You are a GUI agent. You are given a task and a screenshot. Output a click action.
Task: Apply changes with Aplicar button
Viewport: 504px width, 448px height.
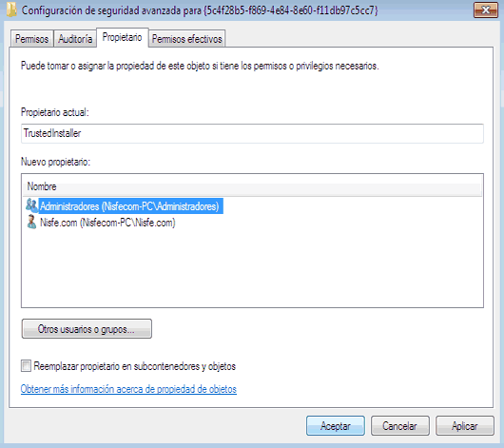(464, 426)
